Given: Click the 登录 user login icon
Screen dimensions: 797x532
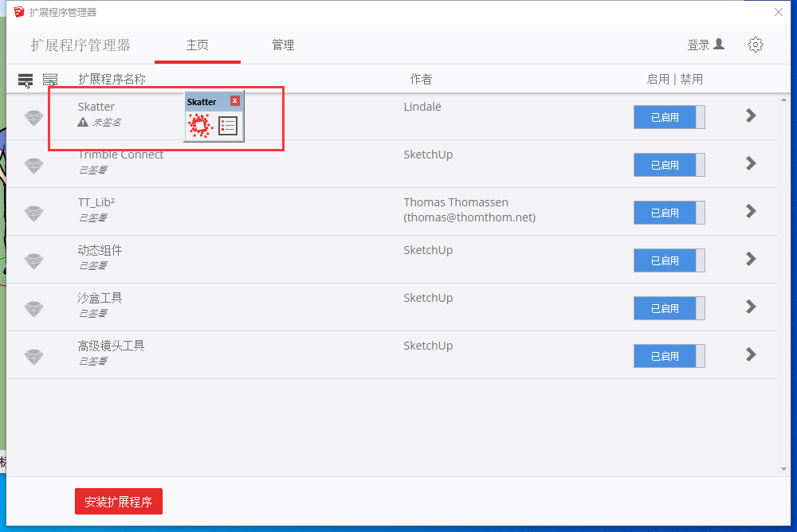Looking at the screenshot, I should click(x=719, y=45).
